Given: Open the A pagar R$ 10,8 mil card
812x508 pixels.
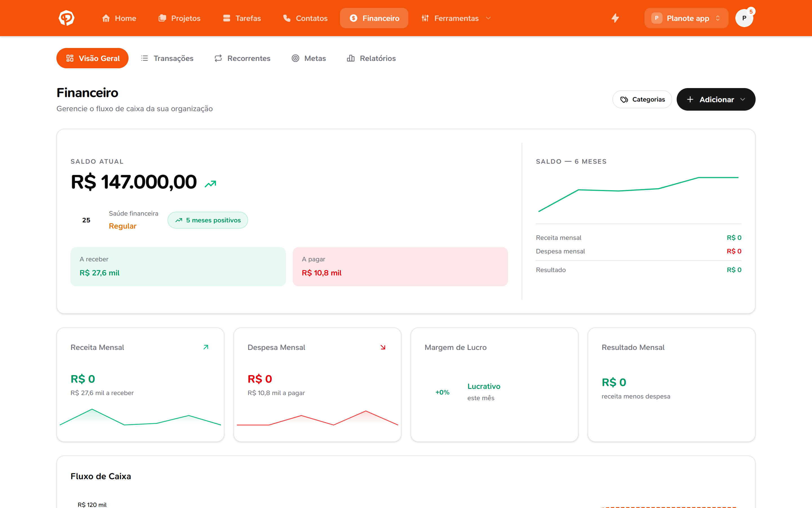Looking at the screenshot, I should (400, 267).
